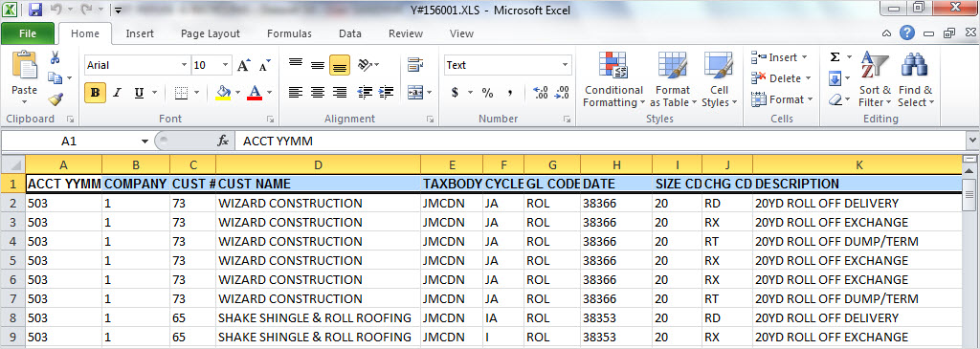Open Cell Styles gallery
Viewport: 980px width, 349px height.
(719, 79)
